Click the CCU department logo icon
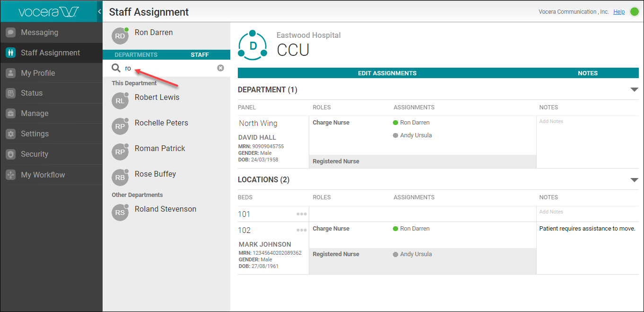Viewport: 644px width, 312px height. coord(252,45)
